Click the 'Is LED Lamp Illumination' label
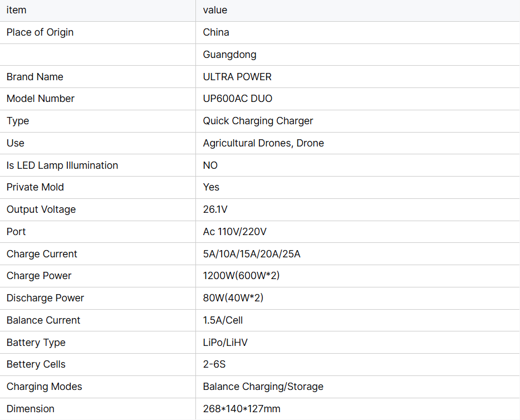Screen dimensions: 520x420 point(62,165)
